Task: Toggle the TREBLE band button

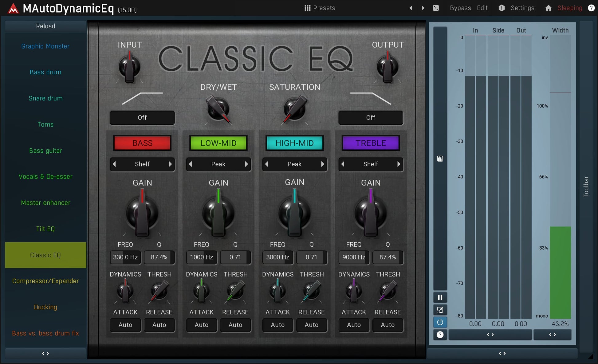Action: (371, 143)
